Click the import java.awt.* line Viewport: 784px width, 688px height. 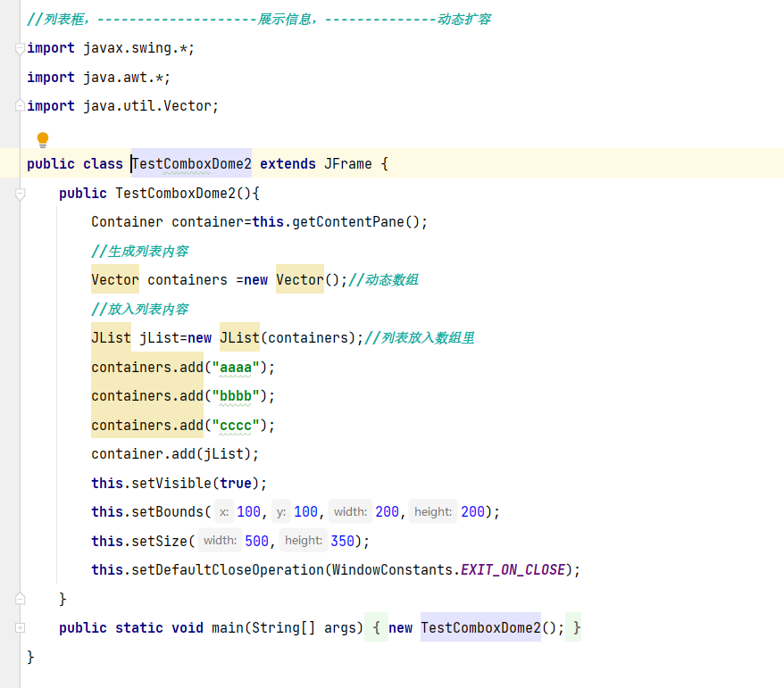tap(98, 78)
